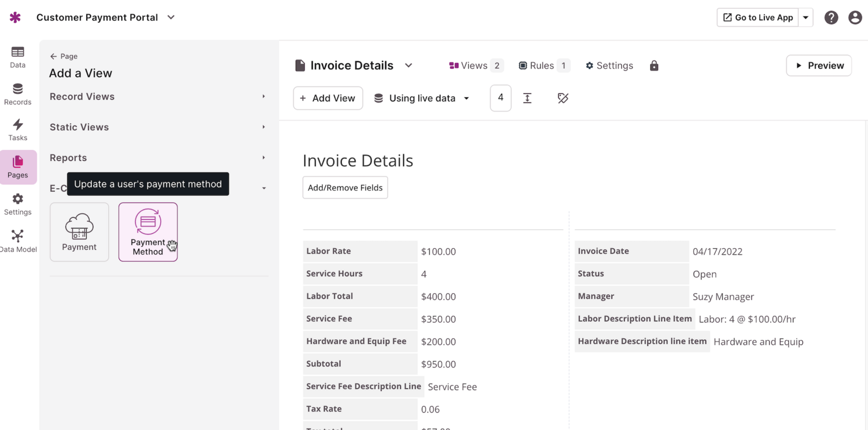The width and height of the screenshot is (868, 430).
Task: Switch to the Rules tab
Action: (x=543, y=65)
